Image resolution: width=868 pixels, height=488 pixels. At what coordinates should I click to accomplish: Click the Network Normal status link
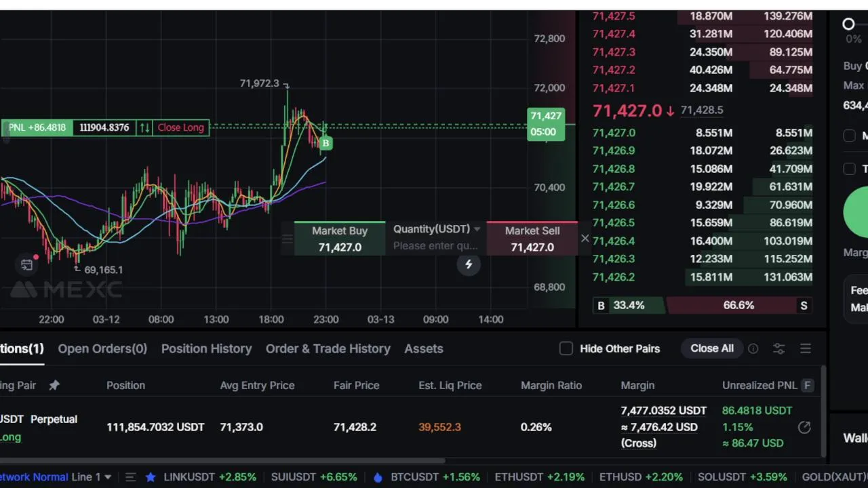click(34, 477)
